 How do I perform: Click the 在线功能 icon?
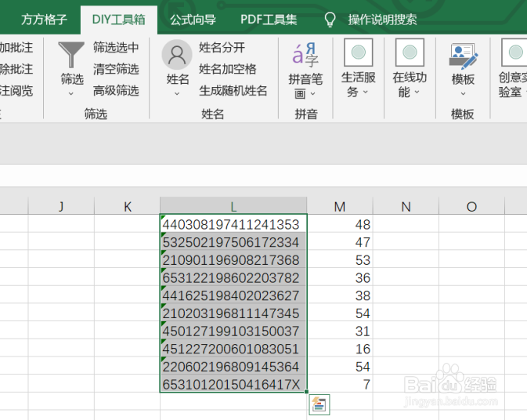click(410, 52)
